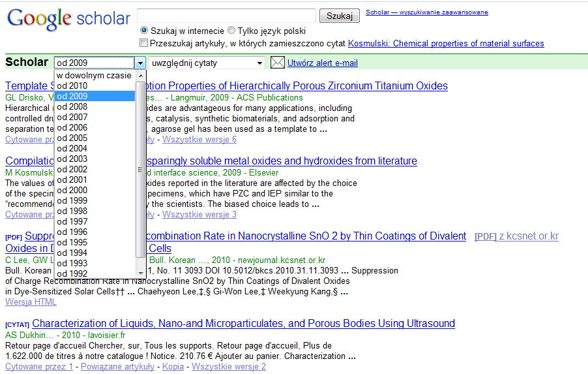Choose 'od 1996' in the date list
The image size is (588, 374).
click(x=95, y=232)
